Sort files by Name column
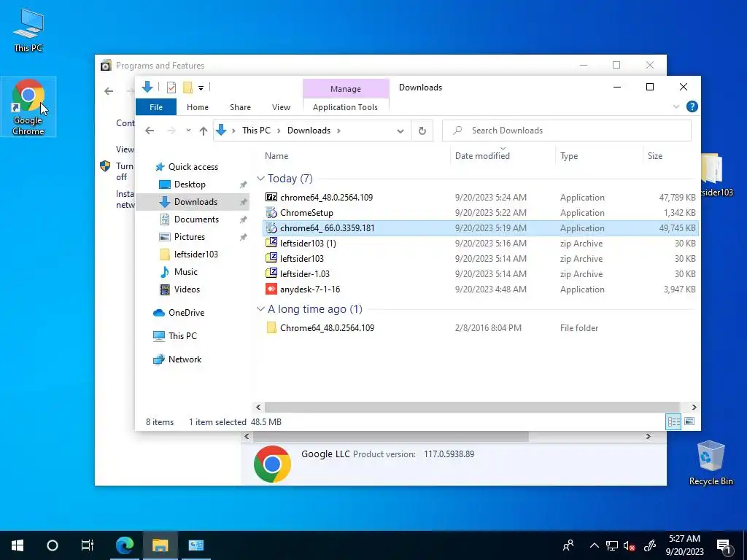This screenshot has height=560, width=747. [276, 156]
